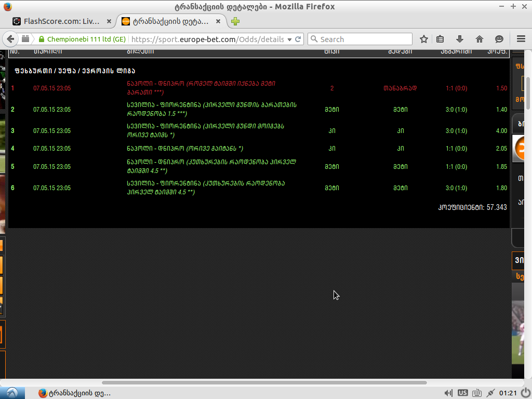
Task: Click the red 1:1 (0:0) score in row 1
Action: tap(456, 88)
